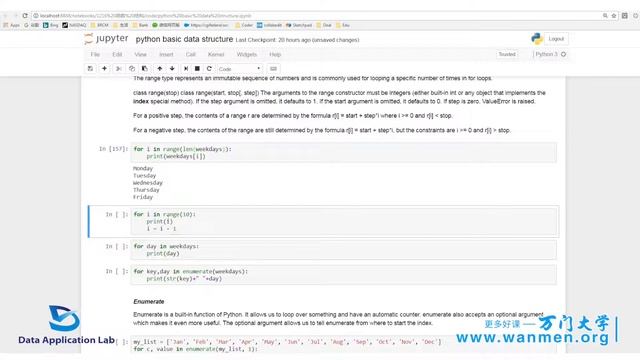Screen dimensions: 640x360
Task: Open the Coder bookmarks folder
Action: click(244, 25)
